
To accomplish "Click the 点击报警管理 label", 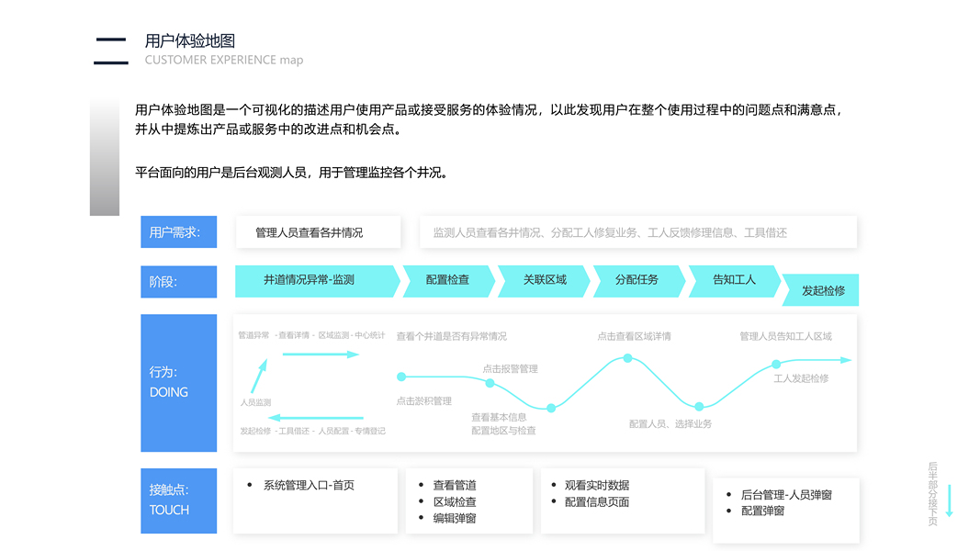I will [510, 368].
